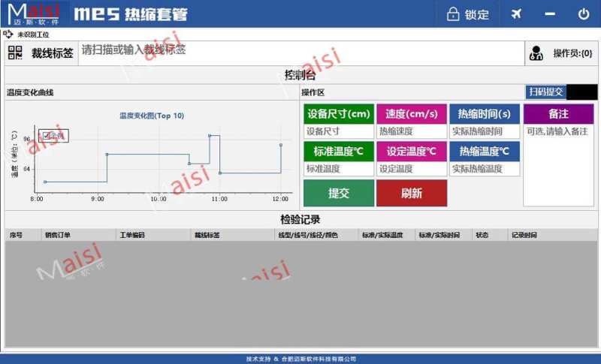Click the operator avatar icon
Image resolution: width=601 pixels, height=364 pixels.
click(536, 53)
